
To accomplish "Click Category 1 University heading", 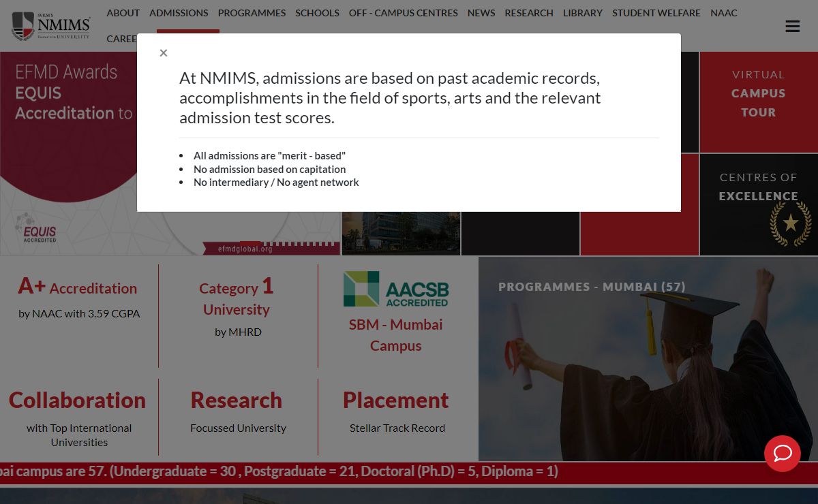I will [237, 298].
